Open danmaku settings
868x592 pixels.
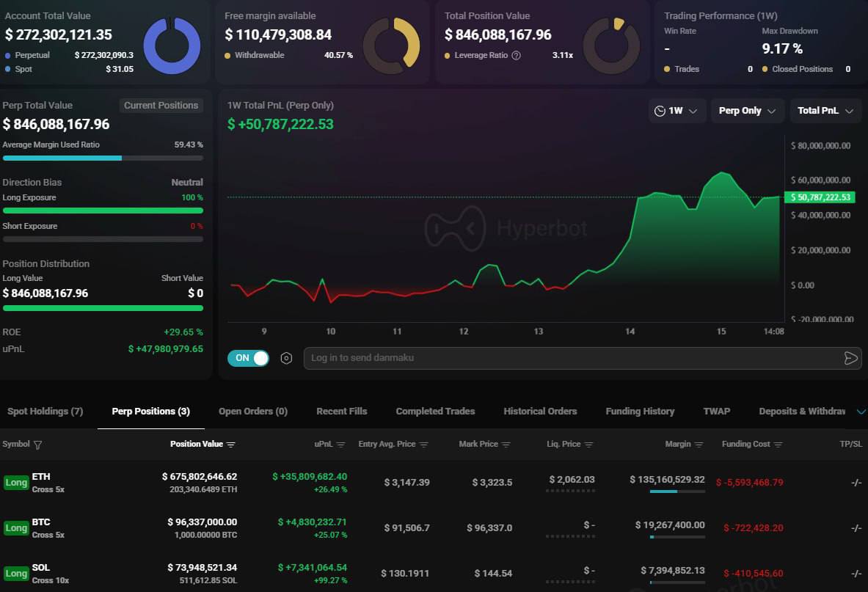point(286,358)
